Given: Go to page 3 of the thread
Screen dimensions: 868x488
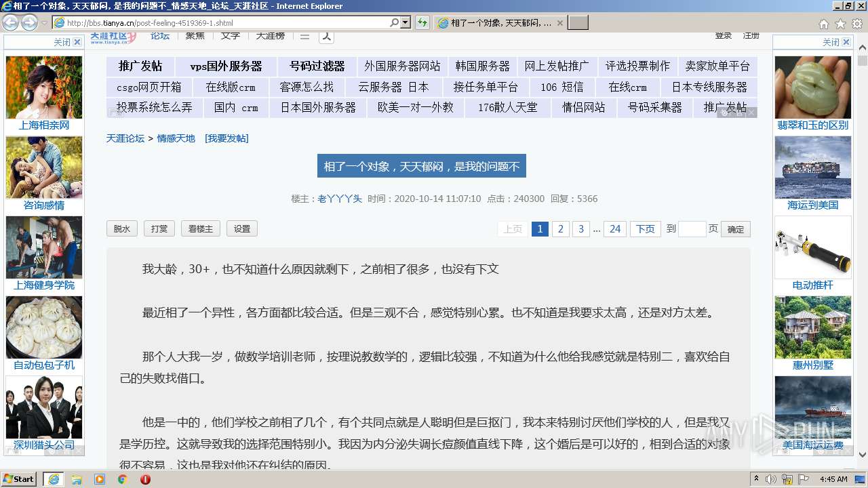Looking at the screenshot, I should pos(580,229).
